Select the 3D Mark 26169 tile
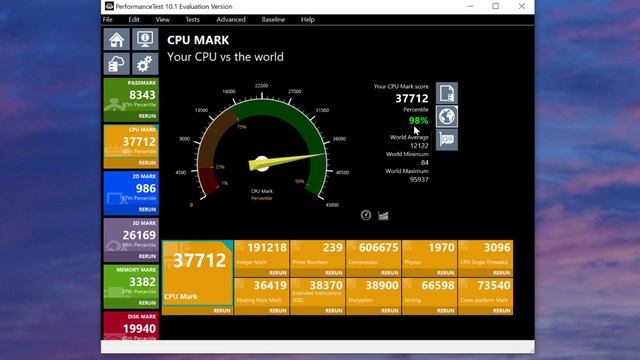Viewport: 640px width, 360px height. [131, 240]
